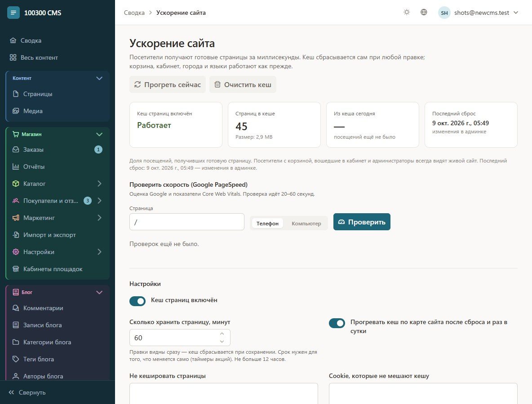
Task: Click the Заказы inbox icon
Action: 16,149
